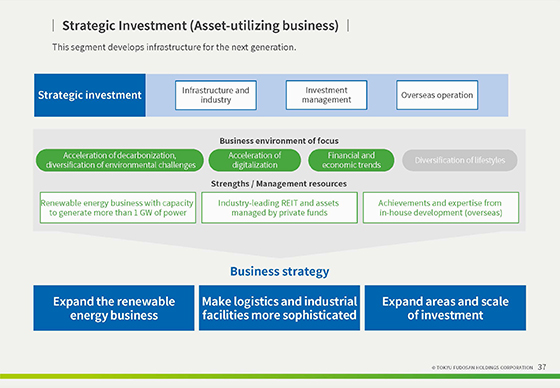
Task: Click the page number 37
Action: point(542,367)
